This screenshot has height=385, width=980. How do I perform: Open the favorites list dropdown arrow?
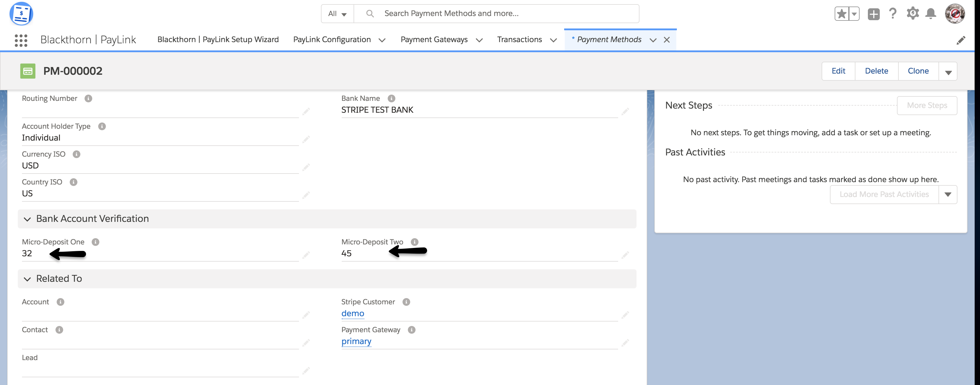coord(854,14)
